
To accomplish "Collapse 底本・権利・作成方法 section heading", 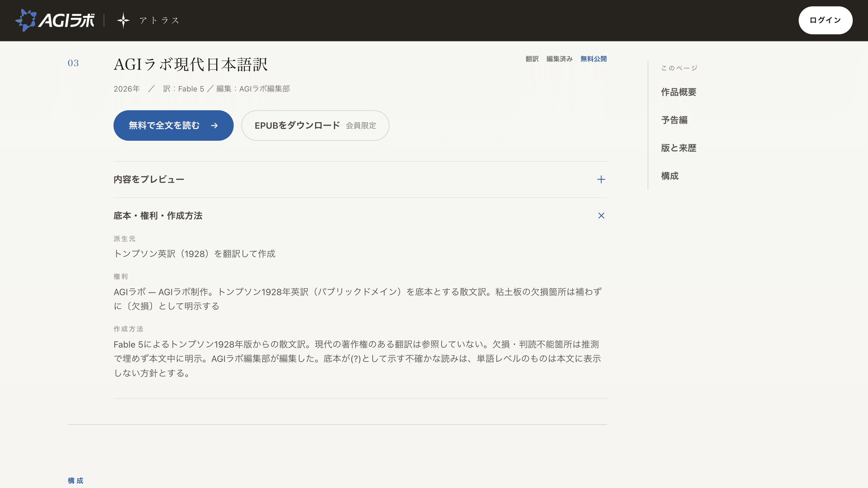I will click(x=158, y=215).
